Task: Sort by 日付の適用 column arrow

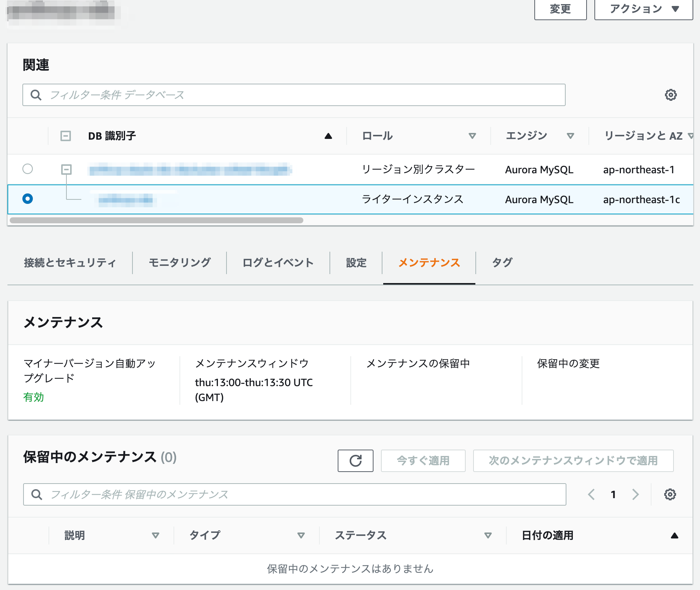Action: point(674,535)
